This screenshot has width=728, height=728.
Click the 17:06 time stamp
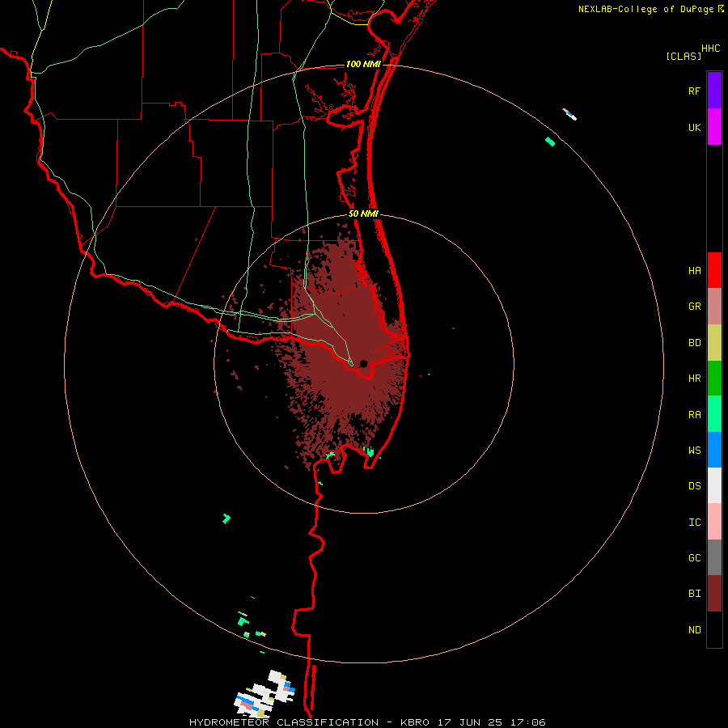coord(528,722)
